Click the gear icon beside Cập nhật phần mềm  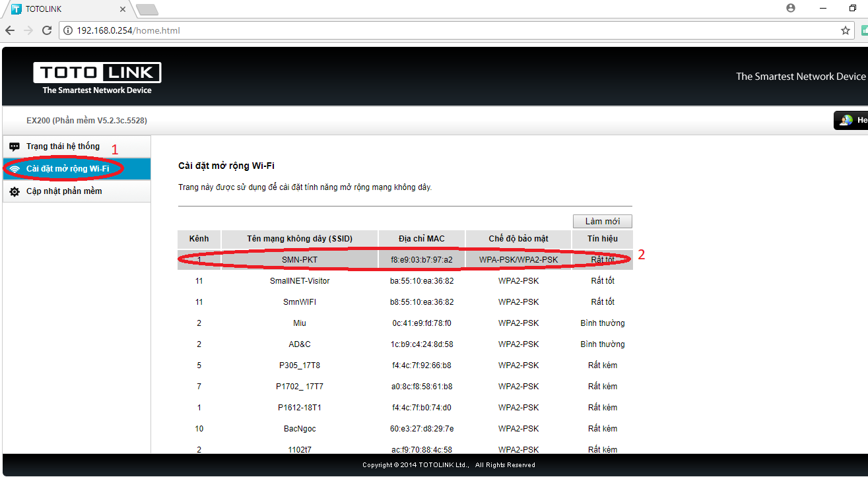(x=15, y=191)
